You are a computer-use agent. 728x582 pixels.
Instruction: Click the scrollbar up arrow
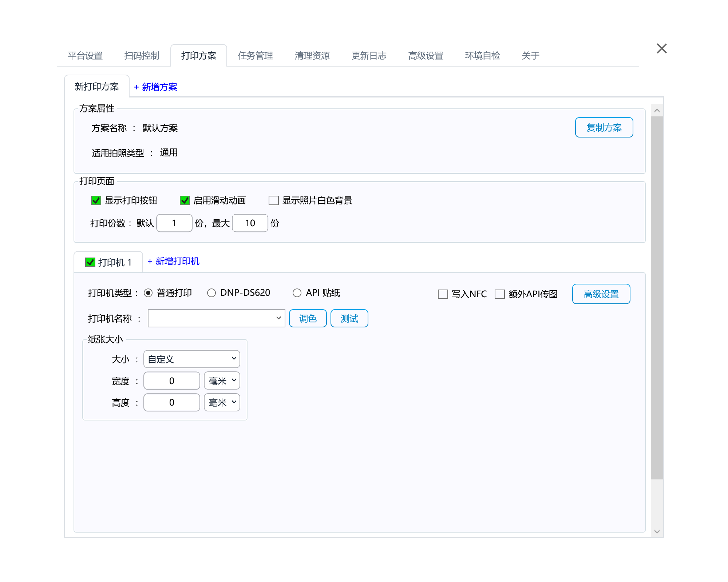[657, 110]
